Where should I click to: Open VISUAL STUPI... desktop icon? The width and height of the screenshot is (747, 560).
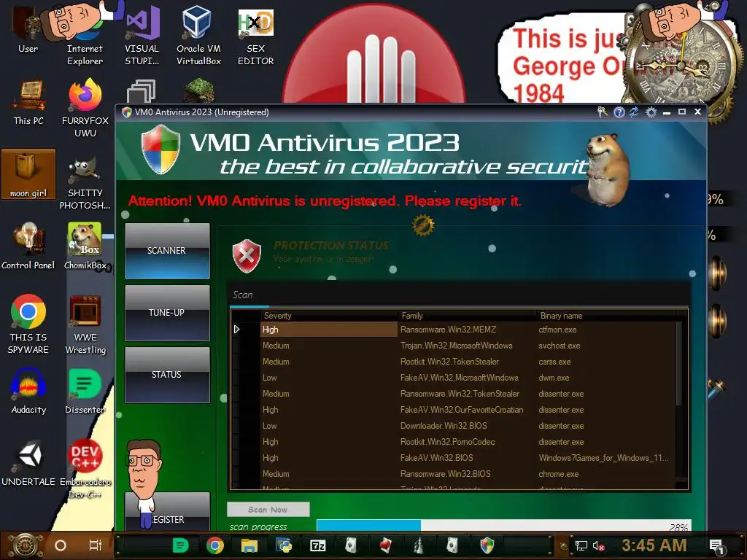tap(142, 34)
